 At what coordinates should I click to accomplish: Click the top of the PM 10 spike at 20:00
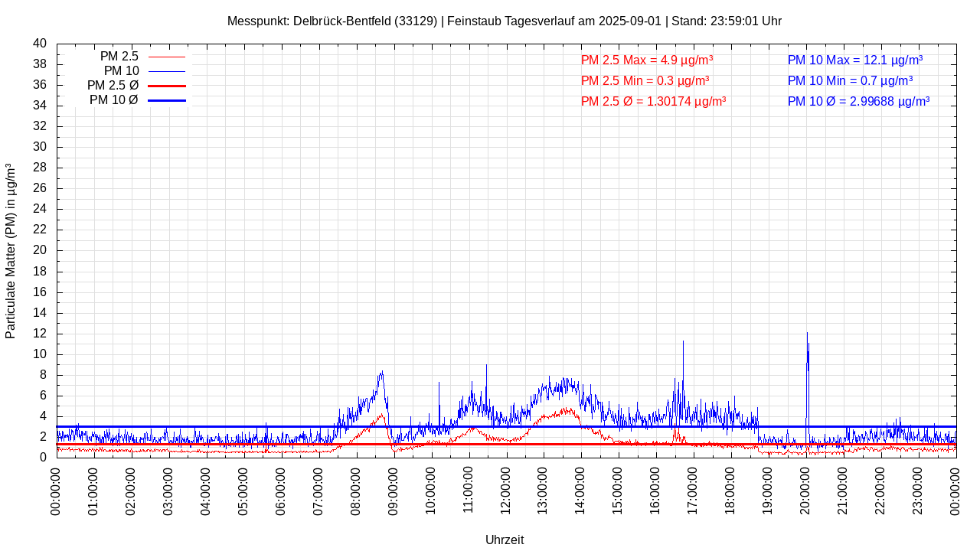(x=807, y=334)
